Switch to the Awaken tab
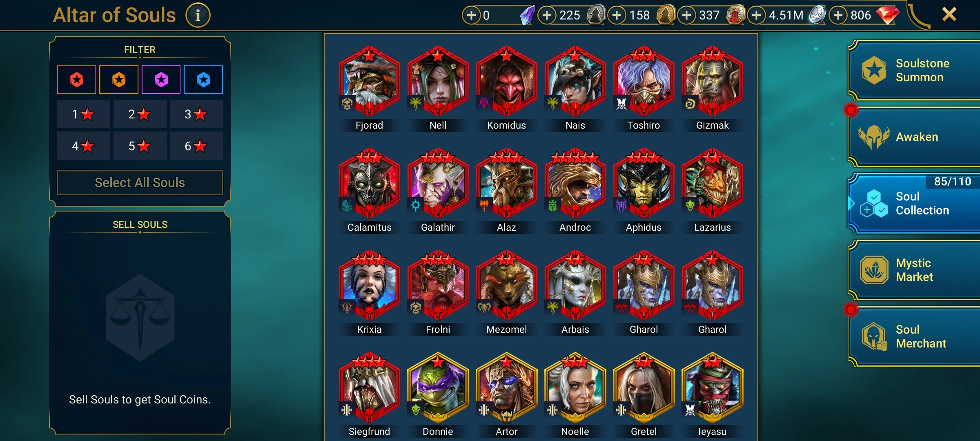 [x=915, y=137]
